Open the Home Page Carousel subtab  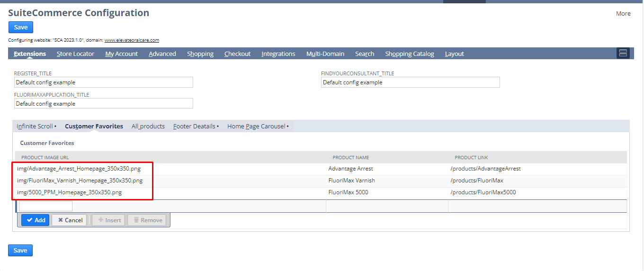tap(256, 126)
